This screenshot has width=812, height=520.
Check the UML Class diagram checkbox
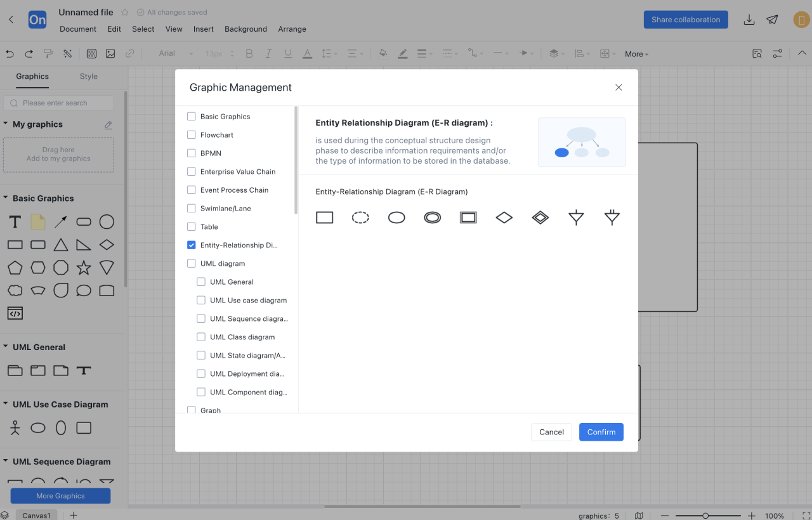click(201, 337)
